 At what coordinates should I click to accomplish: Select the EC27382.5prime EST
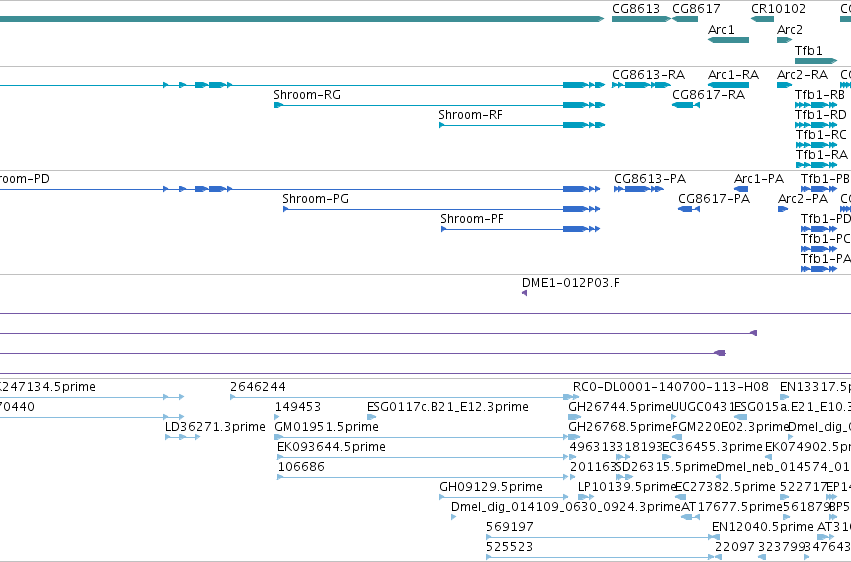coord(681,497)
